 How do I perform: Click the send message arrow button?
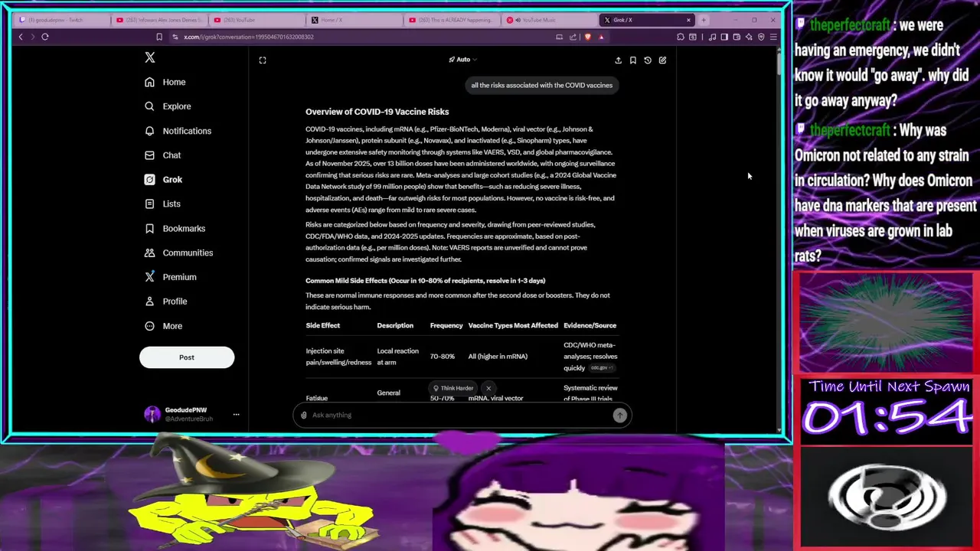coord(620,415)
